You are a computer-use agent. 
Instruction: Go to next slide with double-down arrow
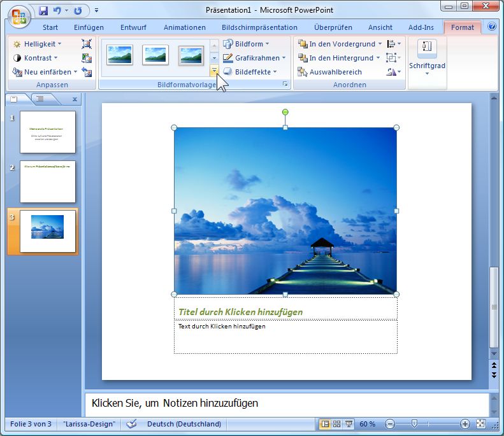coord(494,375)
